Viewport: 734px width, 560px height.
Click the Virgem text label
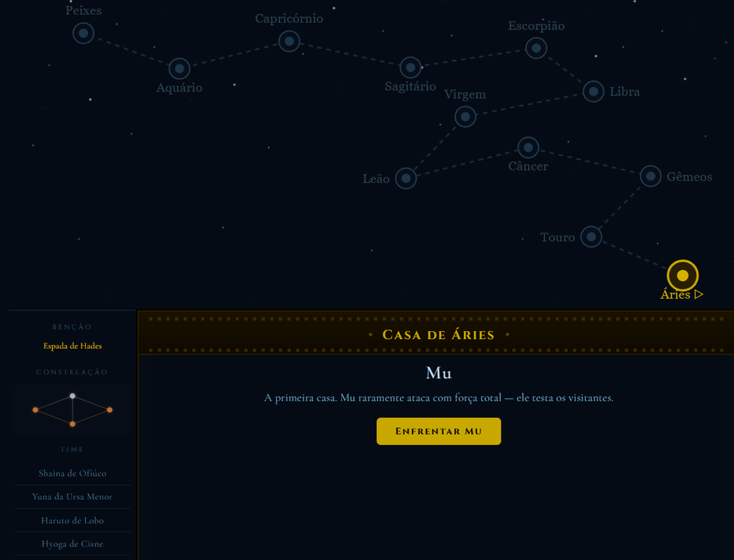tap(465, 95)
